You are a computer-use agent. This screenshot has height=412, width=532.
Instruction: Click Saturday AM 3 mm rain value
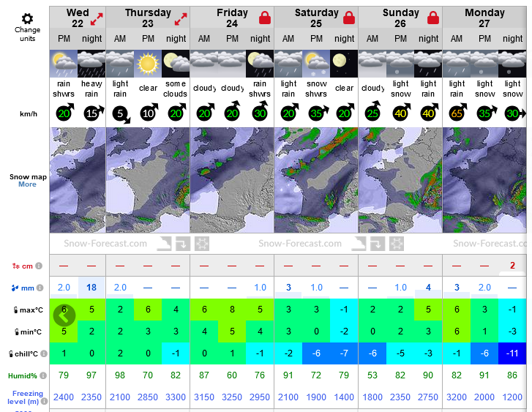pos(288,288)
